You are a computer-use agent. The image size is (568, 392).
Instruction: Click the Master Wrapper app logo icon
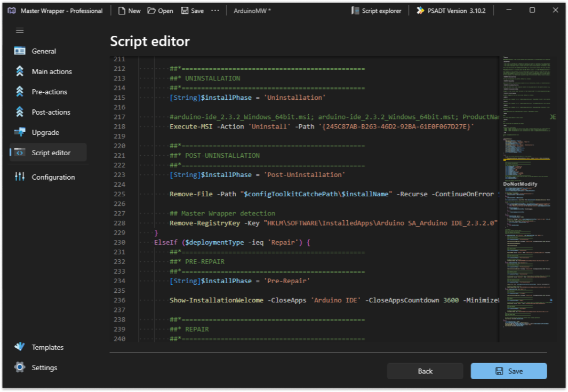12,11
